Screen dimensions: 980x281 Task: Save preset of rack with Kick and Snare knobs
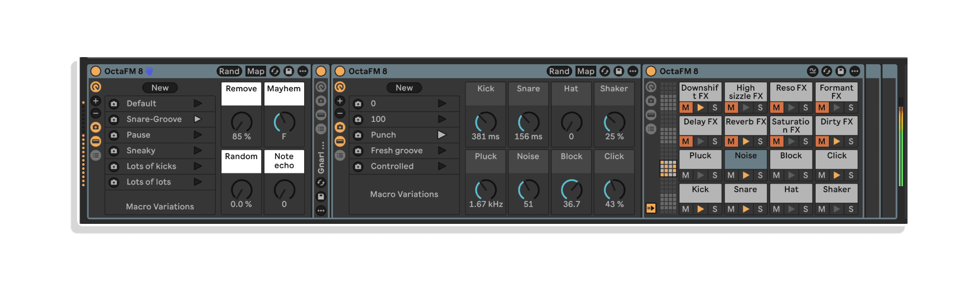[619, 71]
